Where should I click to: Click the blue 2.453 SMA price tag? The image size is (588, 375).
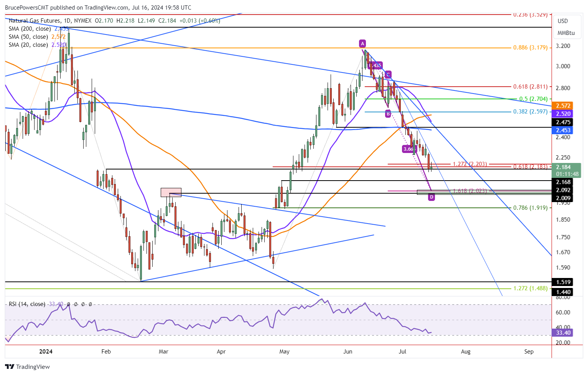click(x=563, y=130)
